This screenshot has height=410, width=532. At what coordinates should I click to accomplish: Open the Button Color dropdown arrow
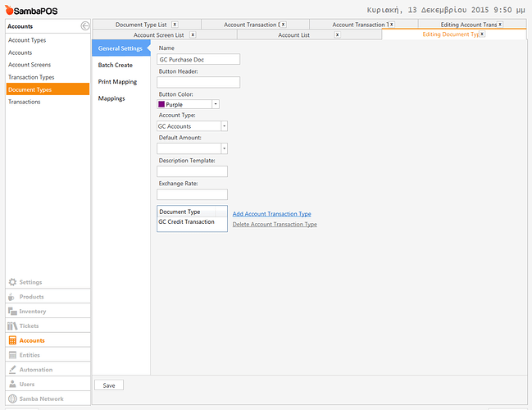click(216, 104)
